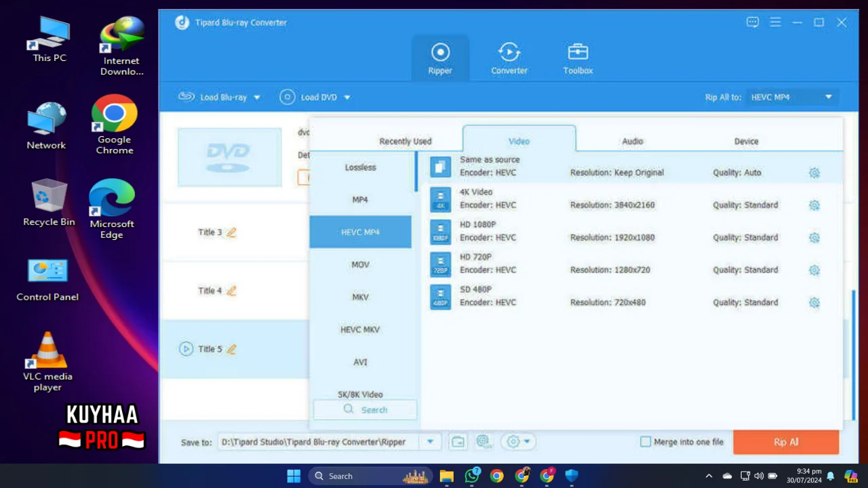Open settings gear for SD 480P profile

click(x=814, y=303)
